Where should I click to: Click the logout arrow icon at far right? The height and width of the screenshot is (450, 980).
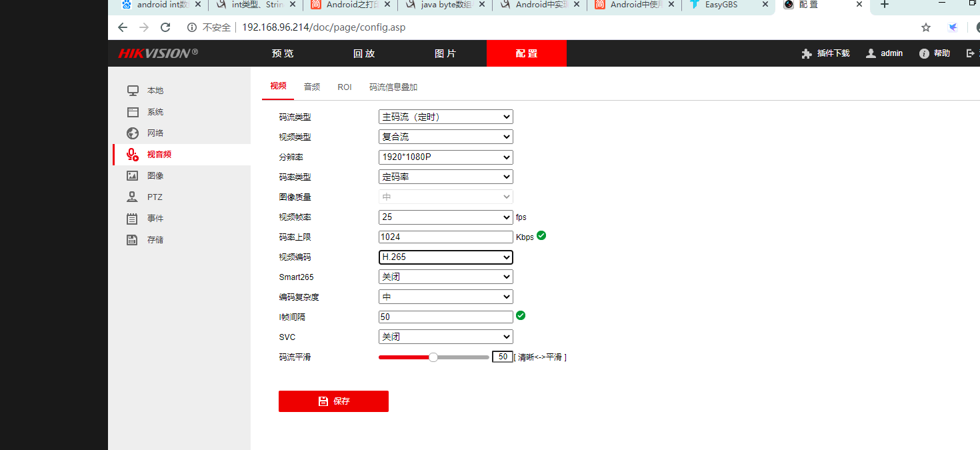click(971, 53)
